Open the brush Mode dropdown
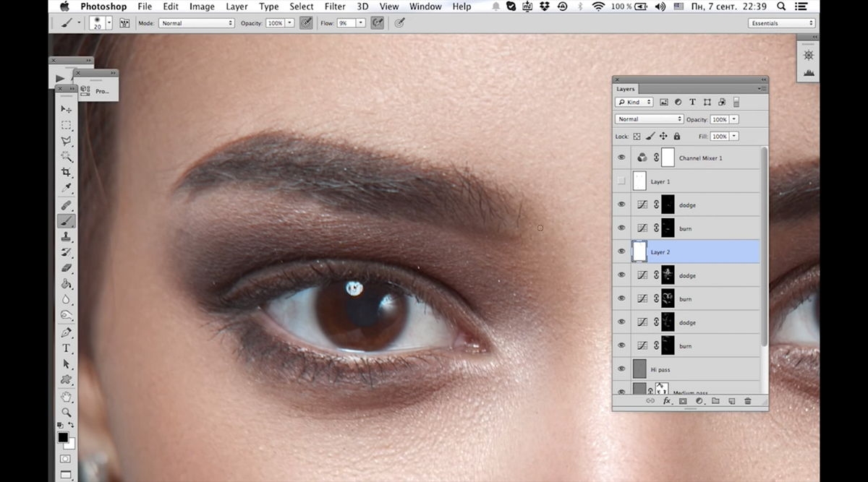 197,23
